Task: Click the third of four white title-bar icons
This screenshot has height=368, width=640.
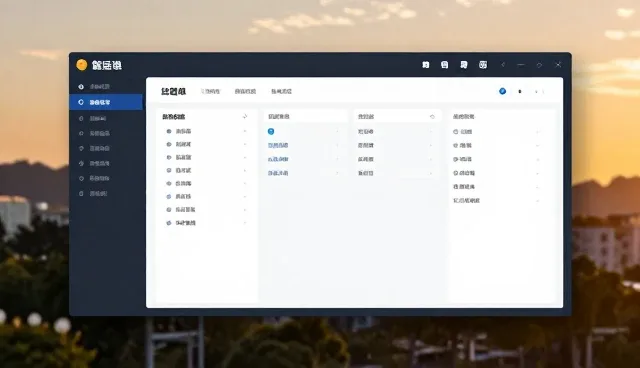Action: click(x=464, y=65)
